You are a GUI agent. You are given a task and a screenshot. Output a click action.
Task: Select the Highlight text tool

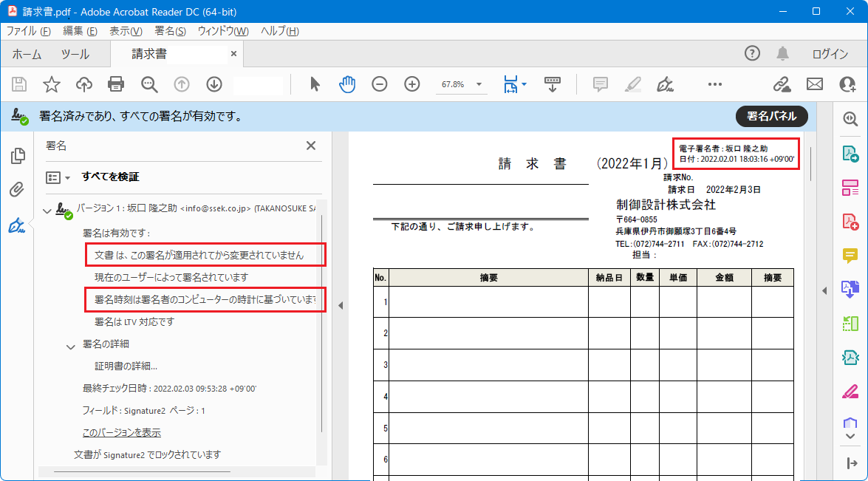point(633,83)
